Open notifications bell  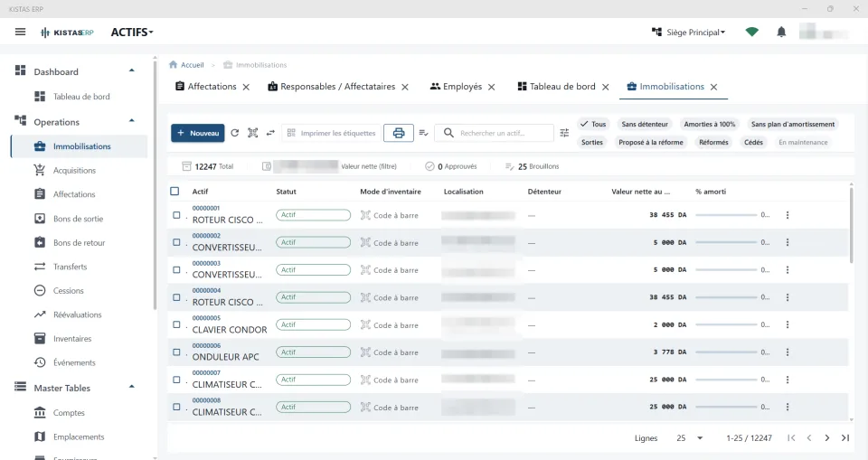coord(781,33)
